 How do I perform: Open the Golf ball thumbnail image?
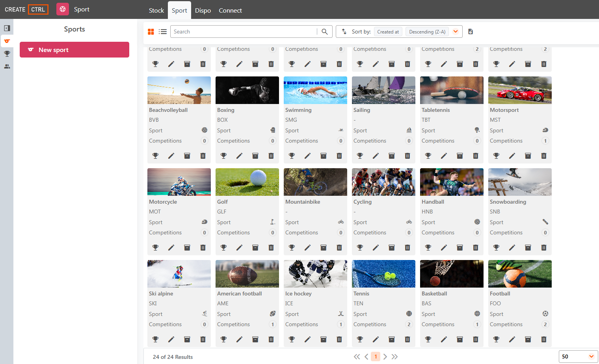(x=247, y=182)
